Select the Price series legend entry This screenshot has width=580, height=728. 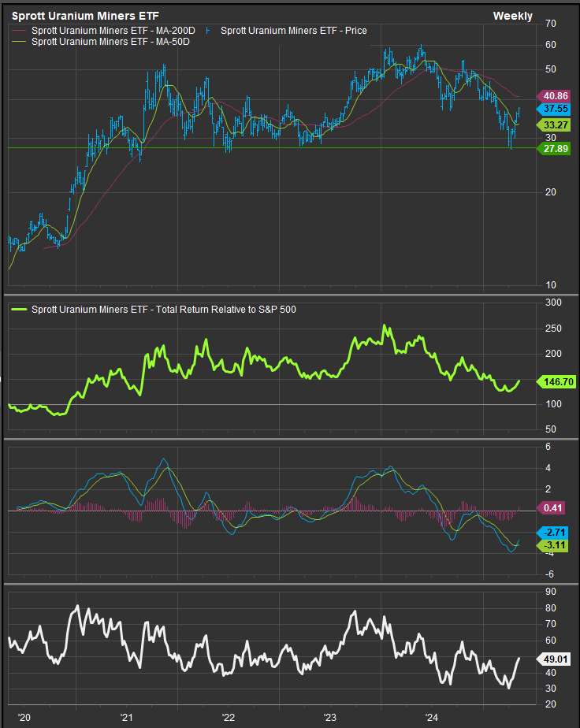tap(287, 31)
